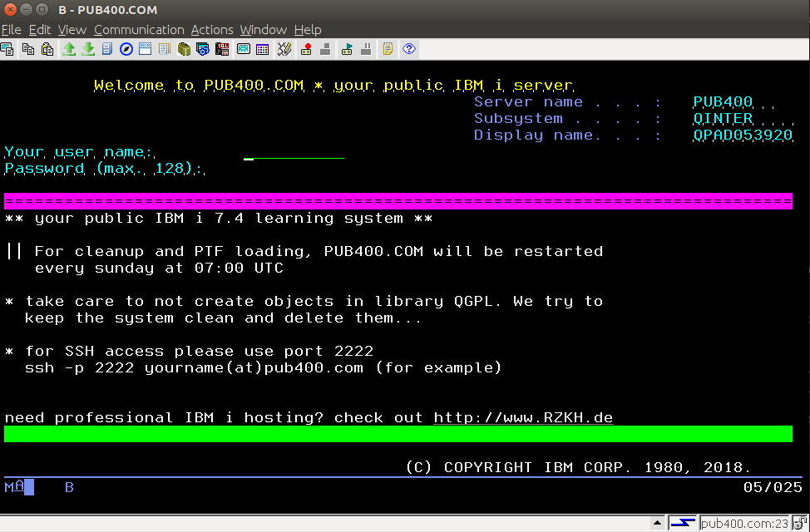Click the Cut toolbar icon
The height and width of the screenshot is (532, 810).
pos(8,48)
